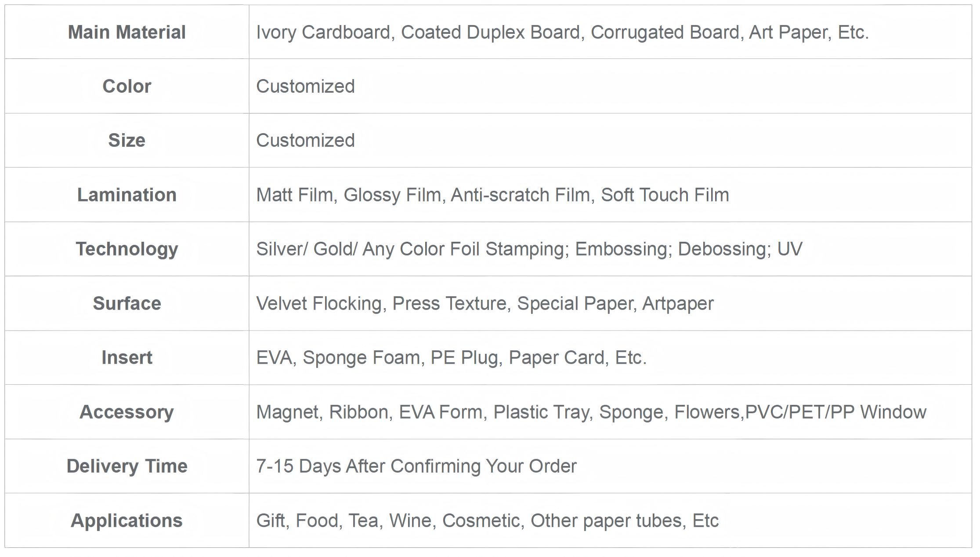Click the Customized value beside Color

point(305,86)
